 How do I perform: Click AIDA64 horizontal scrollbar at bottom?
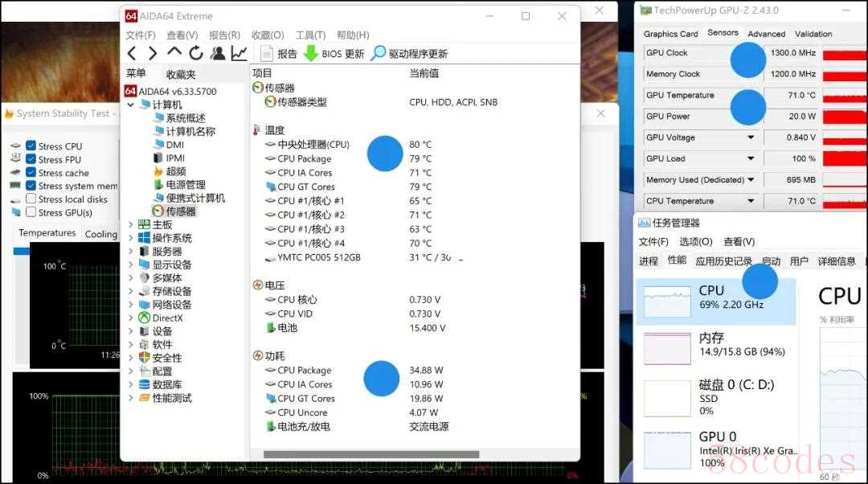click(x=371, y=454)
